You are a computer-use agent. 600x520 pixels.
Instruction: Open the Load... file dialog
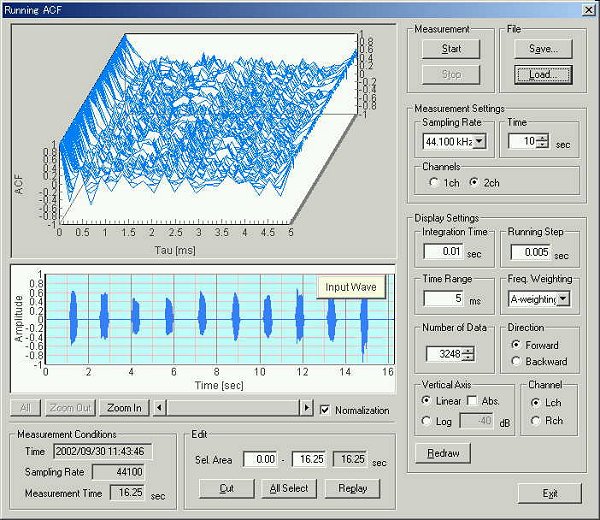(x=543, y=74)
